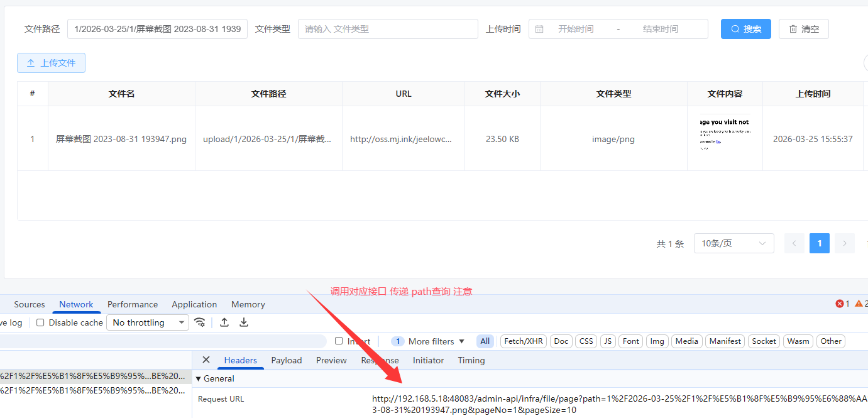Image resolution: width=868 pixels, height=418 pixels.
Task: Click the Import HAR upload arrow icon
Action: click(x=224, y=322)
